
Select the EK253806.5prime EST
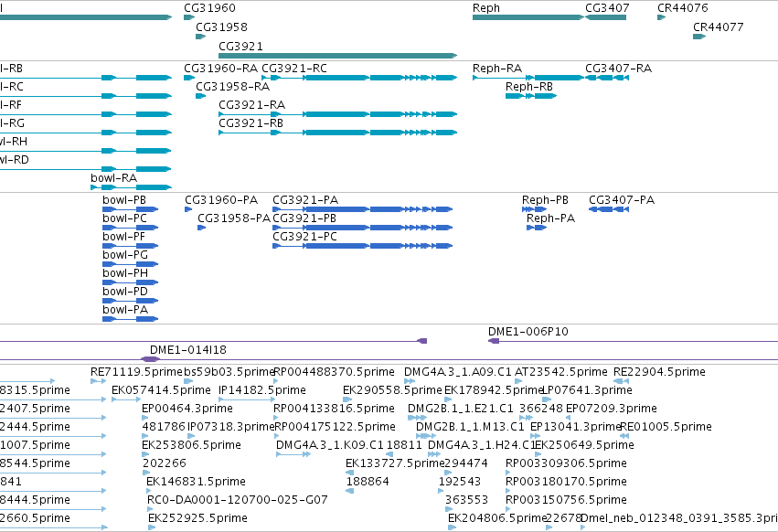pyautogui.click(x=144, y=454)
